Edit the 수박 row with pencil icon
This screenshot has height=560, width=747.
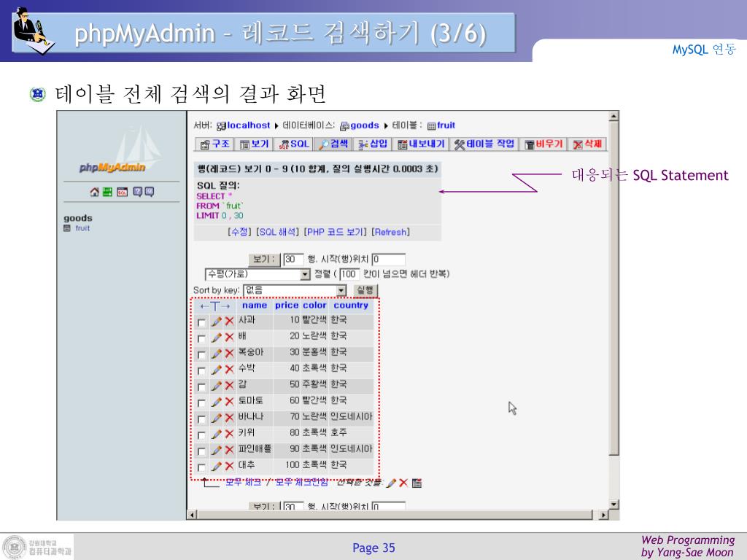tap(216, 370)
